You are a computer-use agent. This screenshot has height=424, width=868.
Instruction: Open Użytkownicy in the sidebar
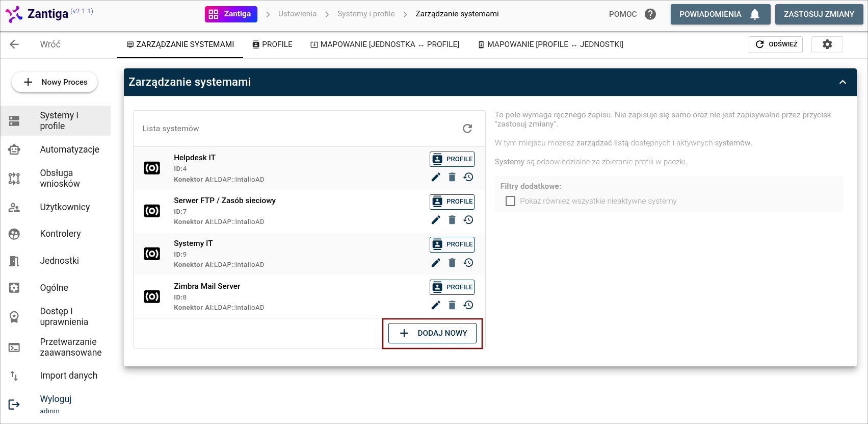(65, 207)
